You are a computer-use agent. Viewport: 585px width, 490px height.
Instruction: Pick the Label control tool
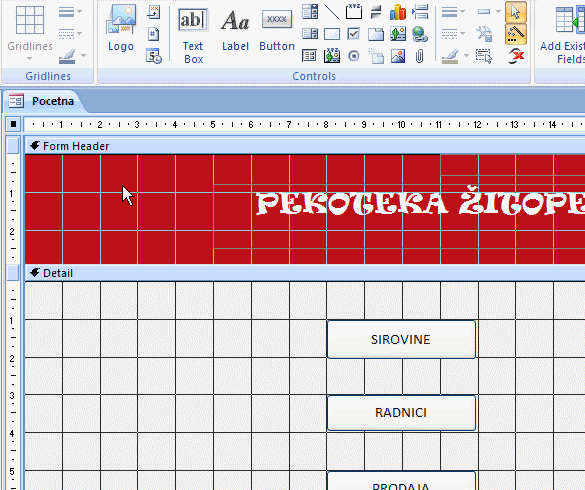pos(235,30)
